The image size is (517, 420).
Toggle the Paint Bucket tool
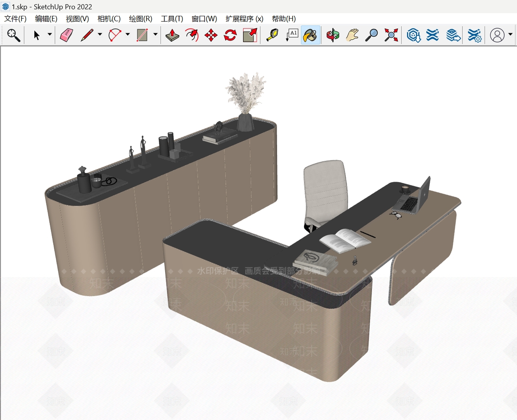311,35
